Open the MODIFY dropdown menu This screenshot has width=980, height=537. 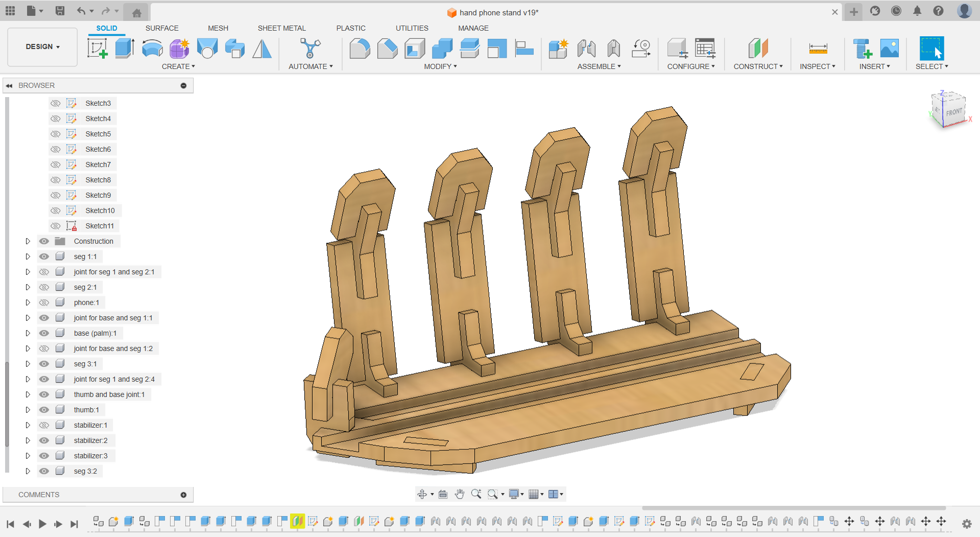point(440,66)
